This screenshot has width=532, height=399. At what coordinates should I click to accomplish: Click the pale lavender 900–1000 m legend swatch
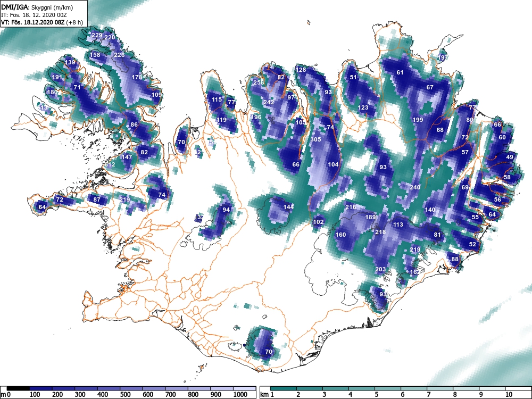pyautogui.click(x=221, y=388)
